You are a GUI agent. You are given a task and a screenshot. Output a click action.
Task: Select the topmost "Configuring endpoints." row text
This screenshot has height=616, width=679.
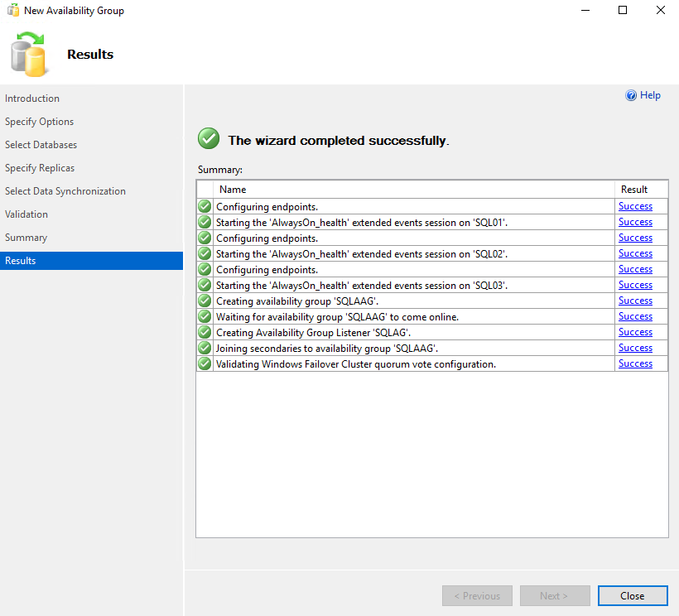click(267, 207)
